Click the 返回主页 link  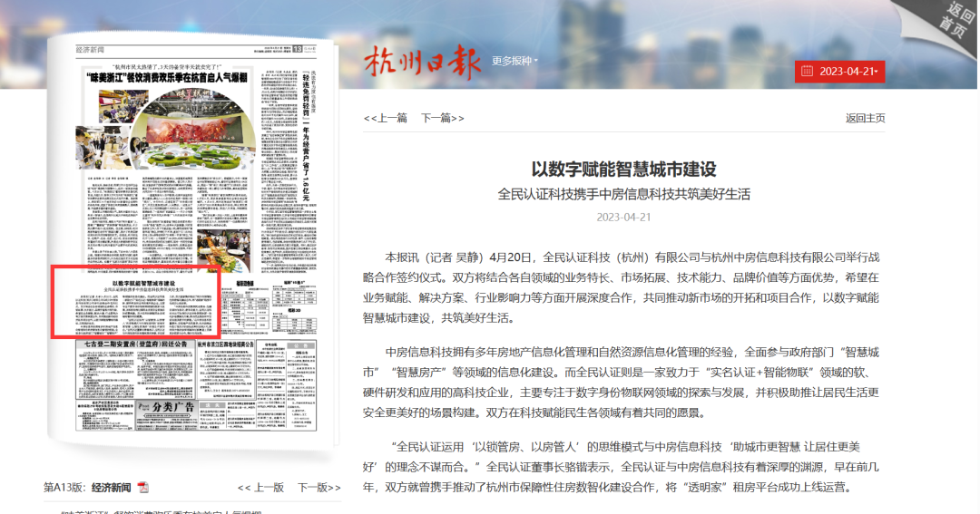point(865,118)
